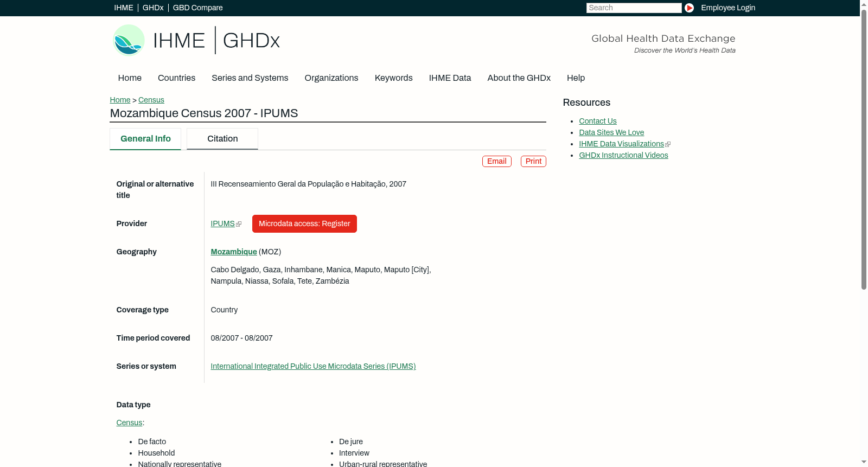Open the IHME link in top bar
868x467 pixels.
coord(124,8)
